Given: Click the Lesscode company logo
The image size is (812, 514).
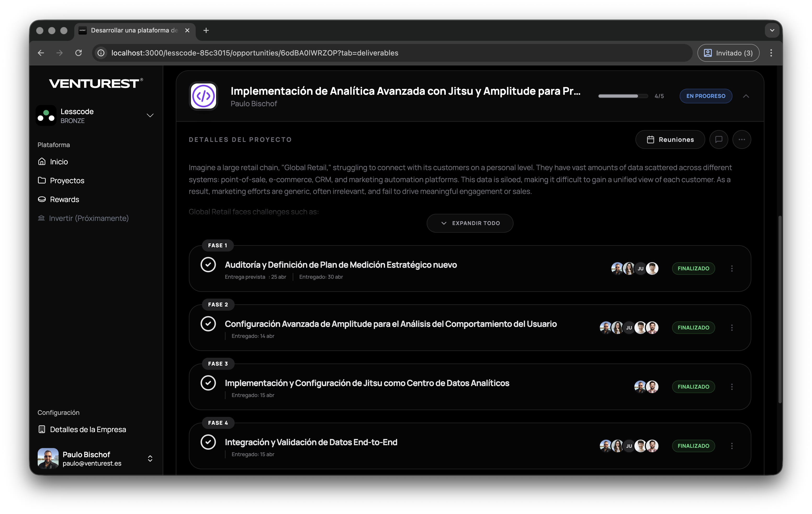Looking at the screenshot, I should [46, 115].
